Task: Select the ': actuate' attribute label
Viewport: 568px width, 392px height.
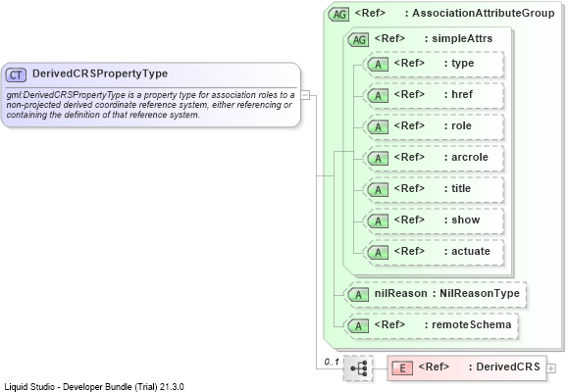Action: click(x=467, y=251)
